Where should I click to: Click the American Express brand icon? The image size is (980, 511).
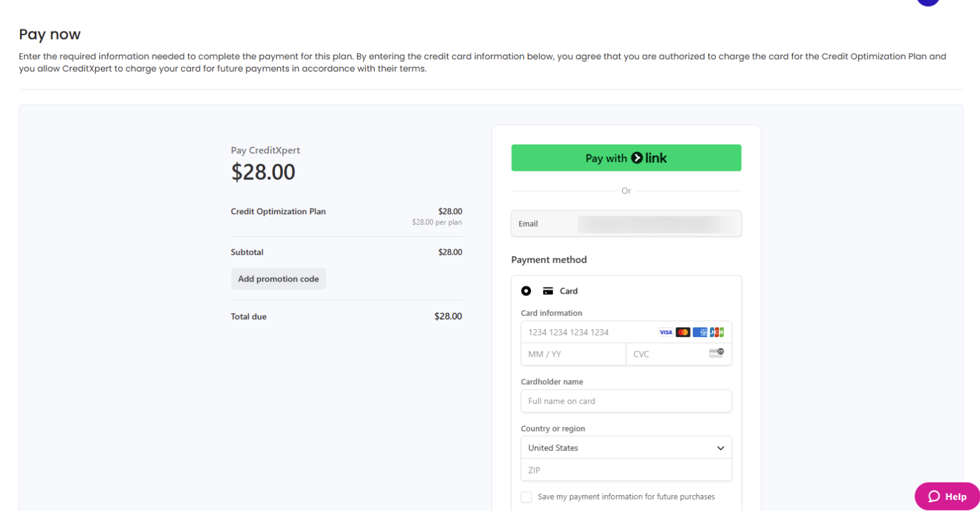[700, 332]
